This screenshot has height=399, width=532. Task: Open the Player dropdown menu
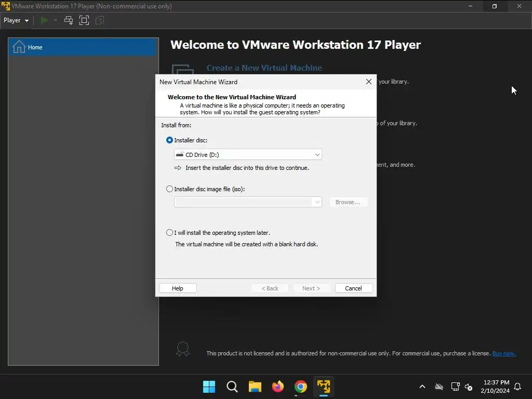click(x=16, y=20)
